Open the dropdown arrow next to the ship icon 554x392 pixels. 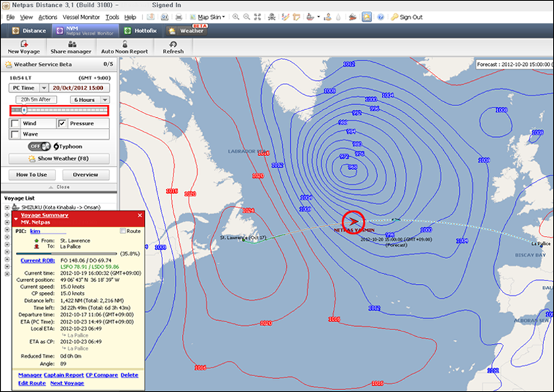click(x=319, y=17)
